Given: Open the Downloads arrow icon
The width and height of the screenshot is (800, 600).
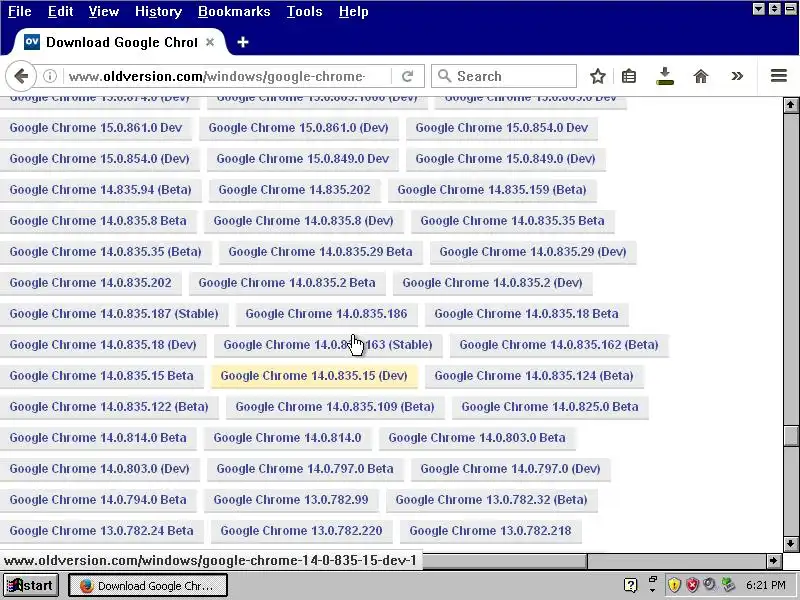Looking at the screenshot, I should 665,76.
